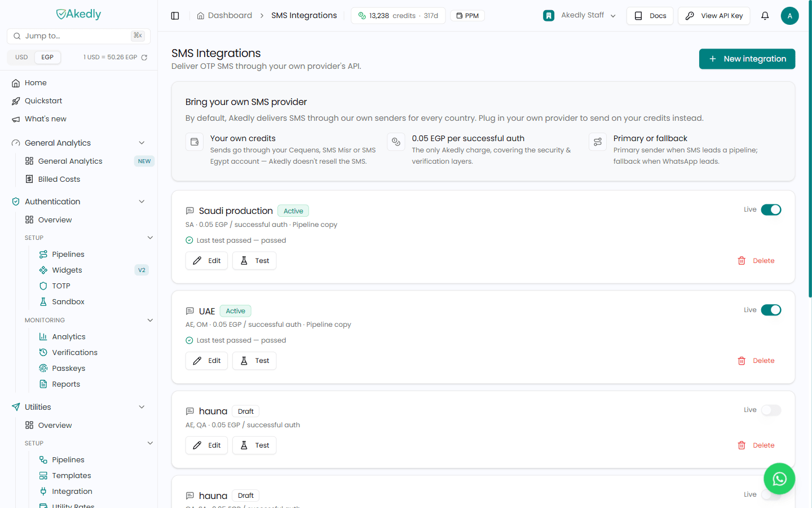Open Widgets V2 page
This screenshot has height=508, width=812.
click(94, 270)
